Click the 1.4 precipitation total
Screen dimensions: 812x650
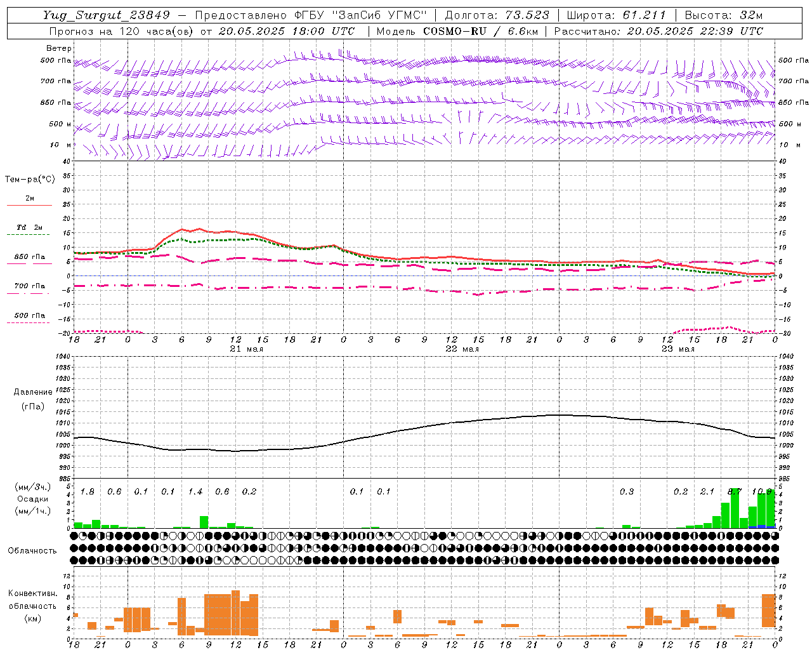(x=195, y=491)
